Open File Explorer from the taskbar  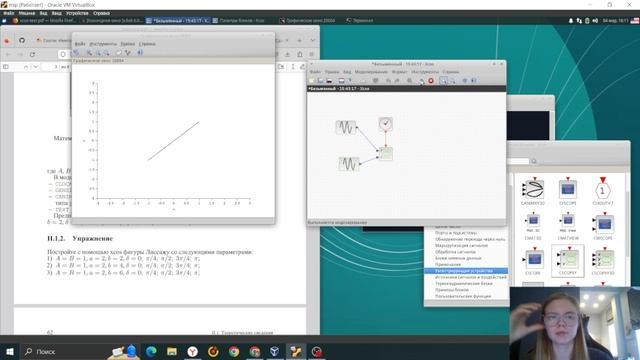point(172,351)
